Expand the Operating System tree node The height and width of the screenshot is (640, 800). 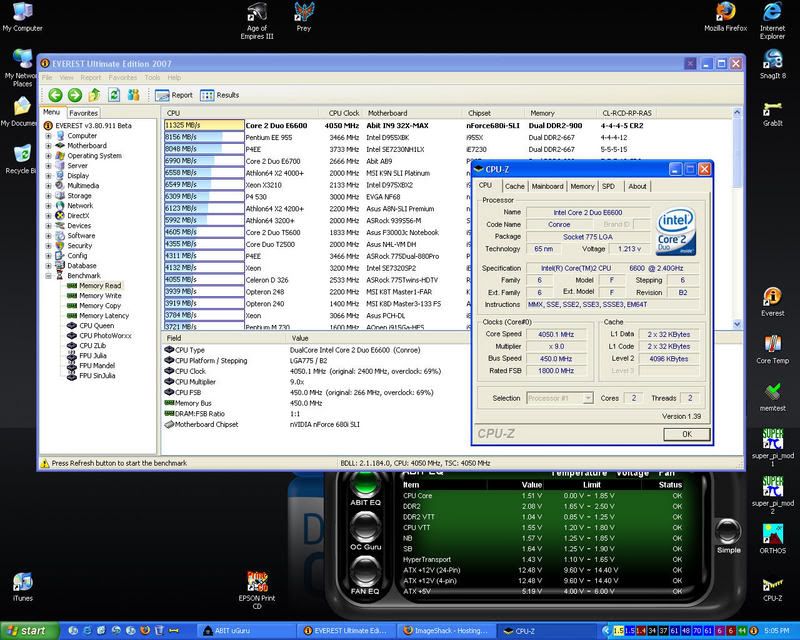[x=48, y=156]
